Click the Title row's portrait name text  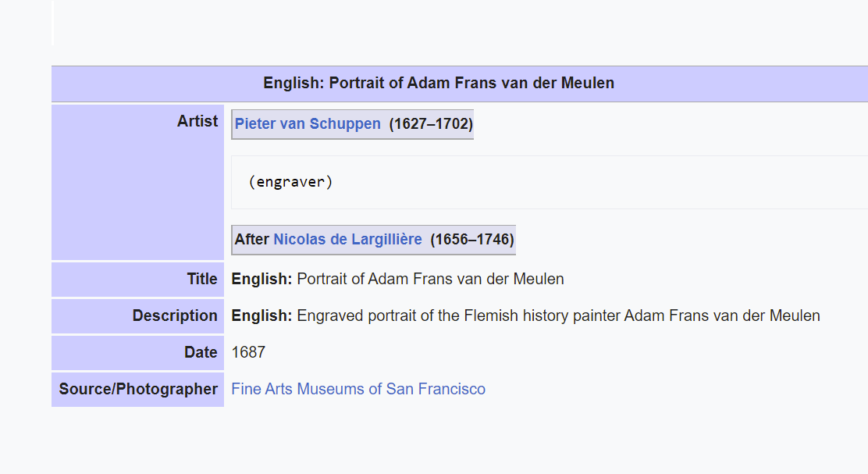pos(430,279)
